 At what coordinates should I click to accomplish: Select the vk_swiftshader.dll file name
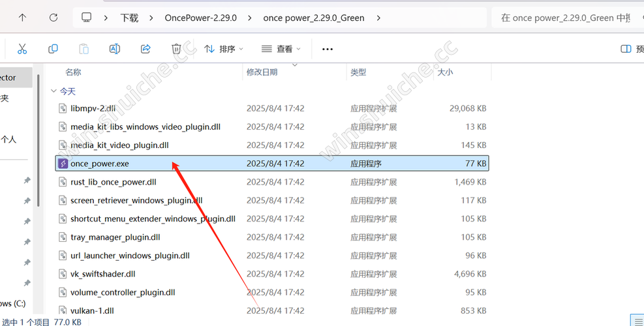[102, 274]
